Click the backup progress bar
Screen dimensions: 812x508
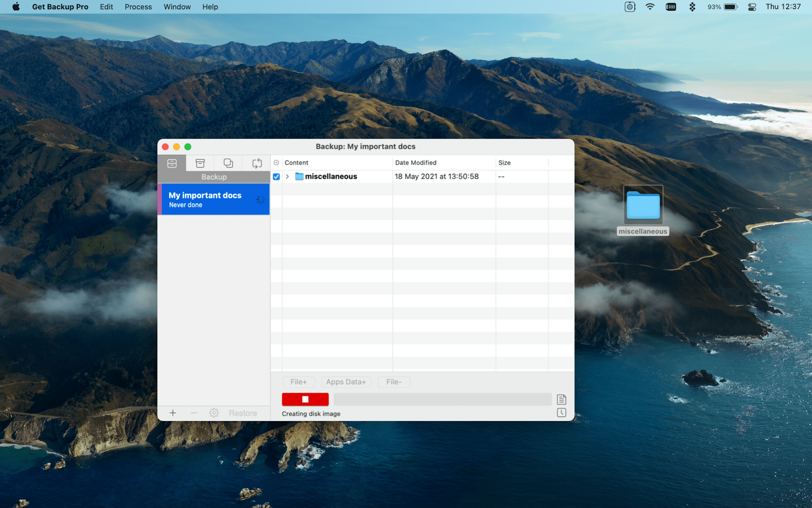[x=443, y=399]
